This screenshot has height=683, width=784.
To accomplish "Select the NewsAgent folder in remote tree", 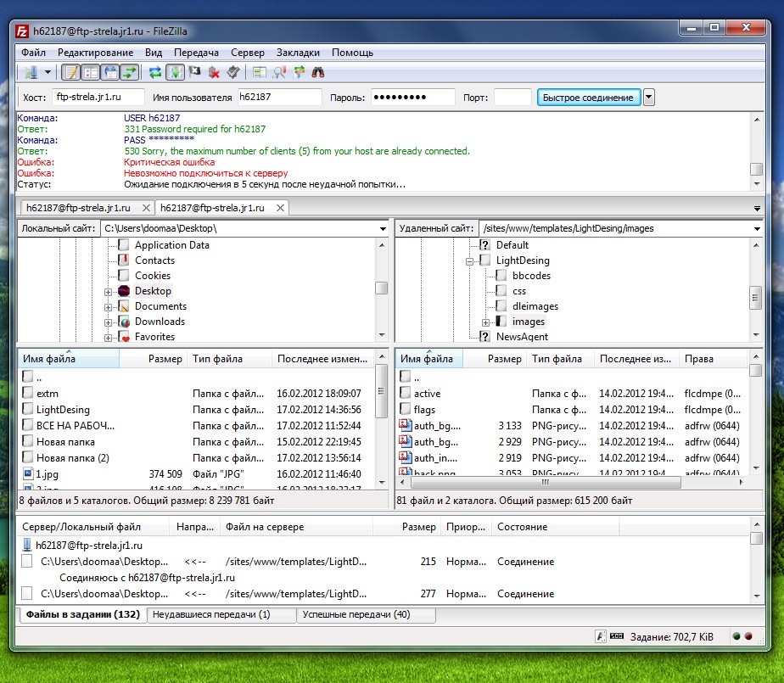I will [x=522, y=337].
